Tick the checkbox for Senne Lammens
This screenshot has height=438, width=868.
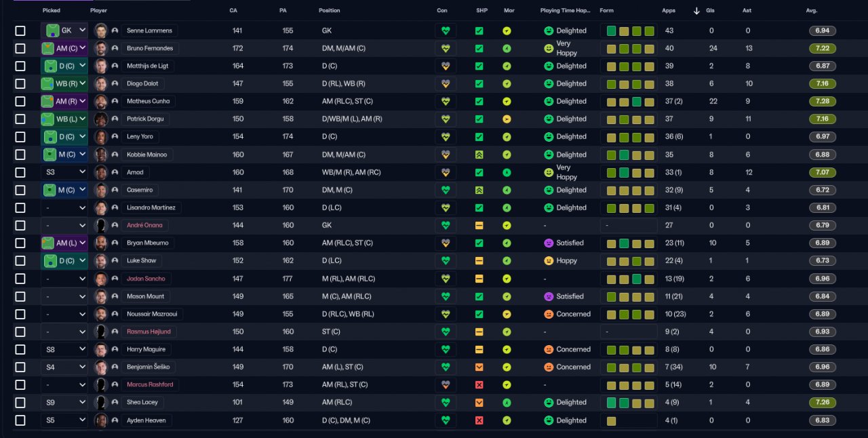pos(20,31)
